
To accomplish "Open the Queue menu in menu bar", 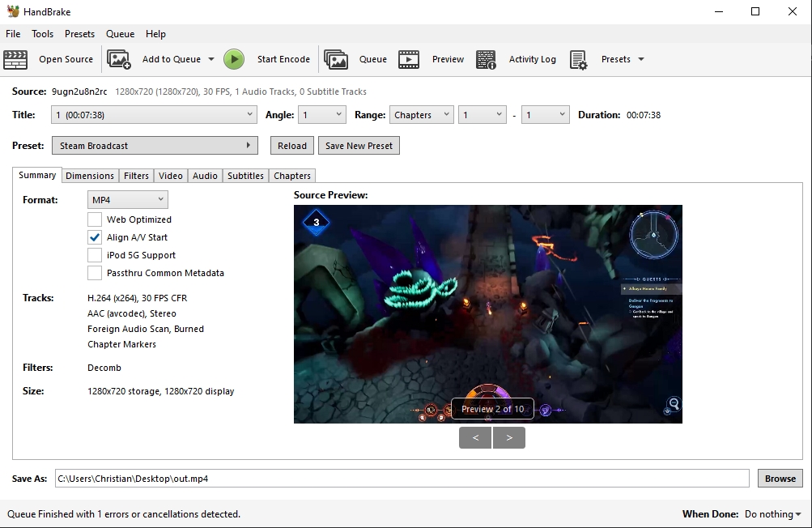I will 120,34.
